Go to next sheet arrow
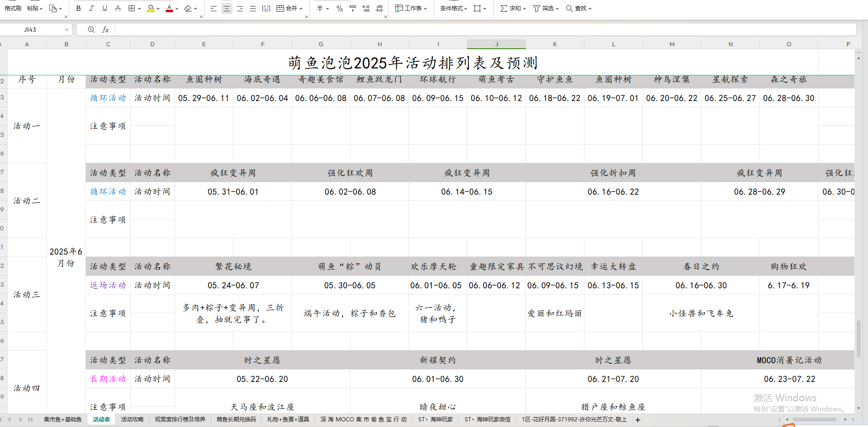Screen dimensions: 868x427 tap(20, 420)
